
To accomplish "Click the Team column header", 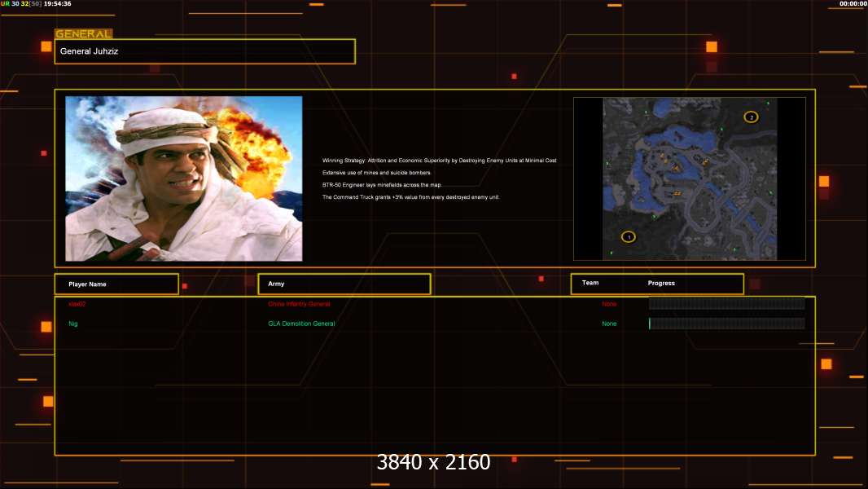I will pyautogui.click(x=590, y=283).
